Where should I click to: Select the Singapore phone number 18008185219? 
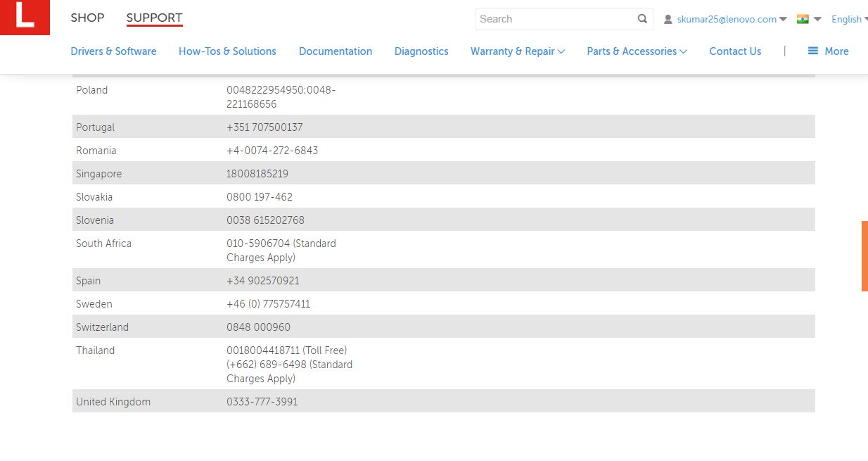pyautogui.click(x=257, y=174)
